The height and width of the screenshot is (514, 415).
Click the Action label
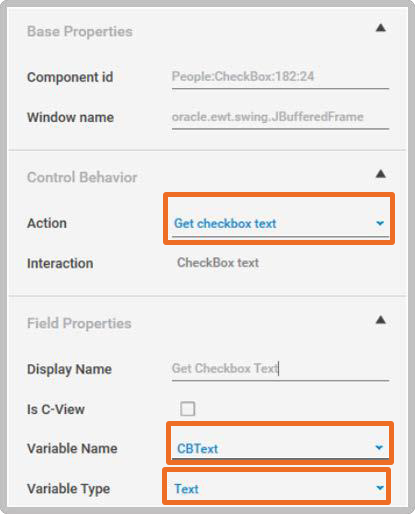47,223
